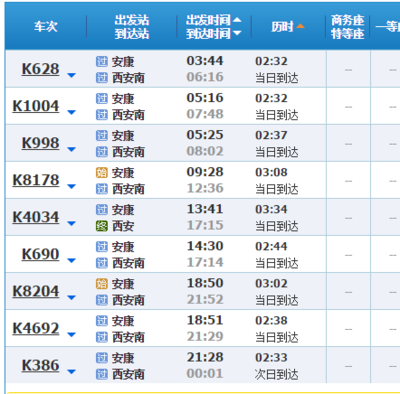The image size is (400, 394).
Task: Click the 过 icon beside 西安南 for K1004
Action: click(x=102, y=115)
